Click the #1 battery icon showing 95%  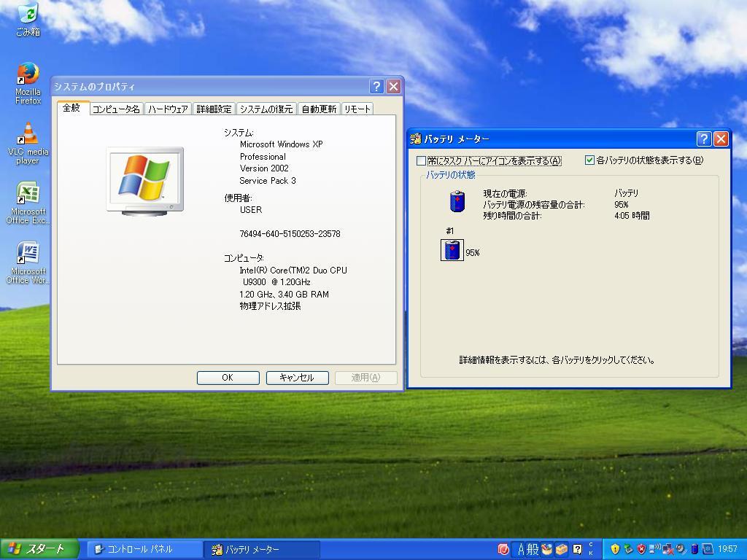click(x=452, y=250)
